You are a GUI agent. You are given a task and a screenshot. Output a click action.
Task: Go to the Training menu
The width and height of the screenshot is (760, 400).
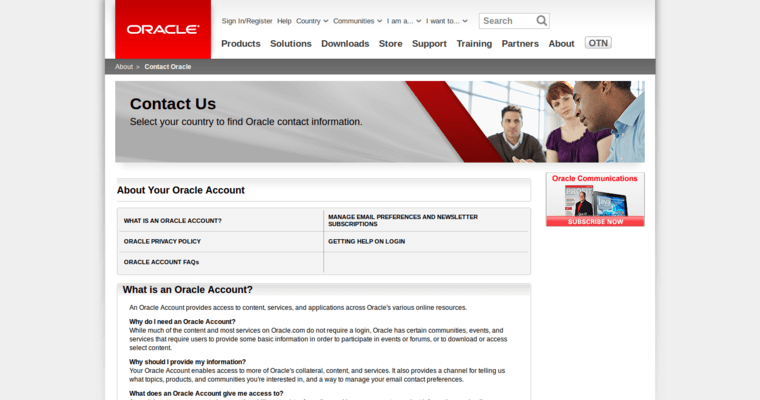pyautogui.click(x=474, y=44)
